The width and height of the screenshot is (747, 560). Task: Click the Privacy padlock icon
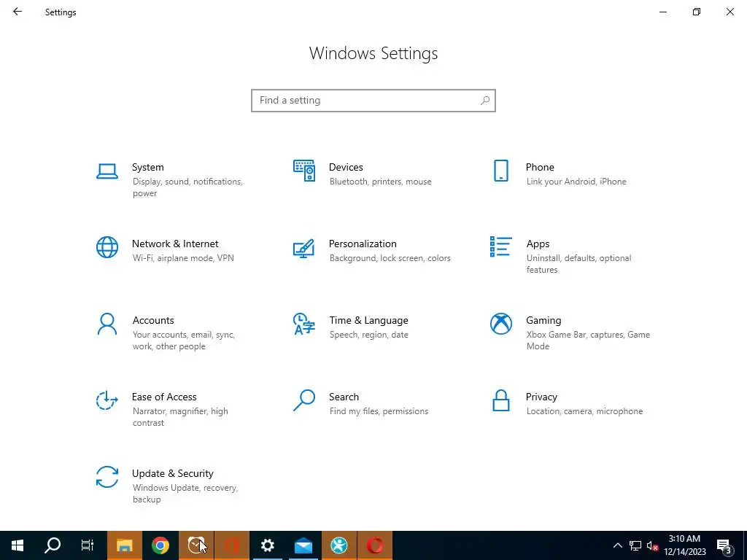coord(500,400)
